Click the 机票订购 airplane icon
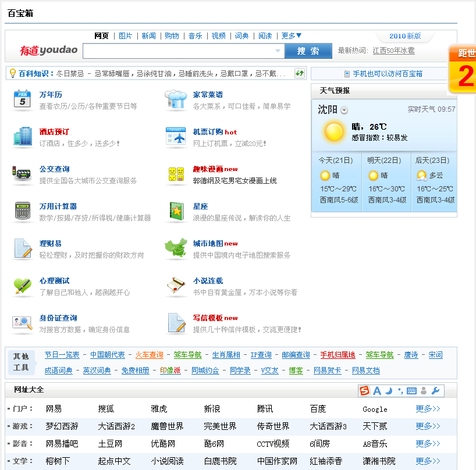This screenshot has height=470, width=476. coord(176,136)
